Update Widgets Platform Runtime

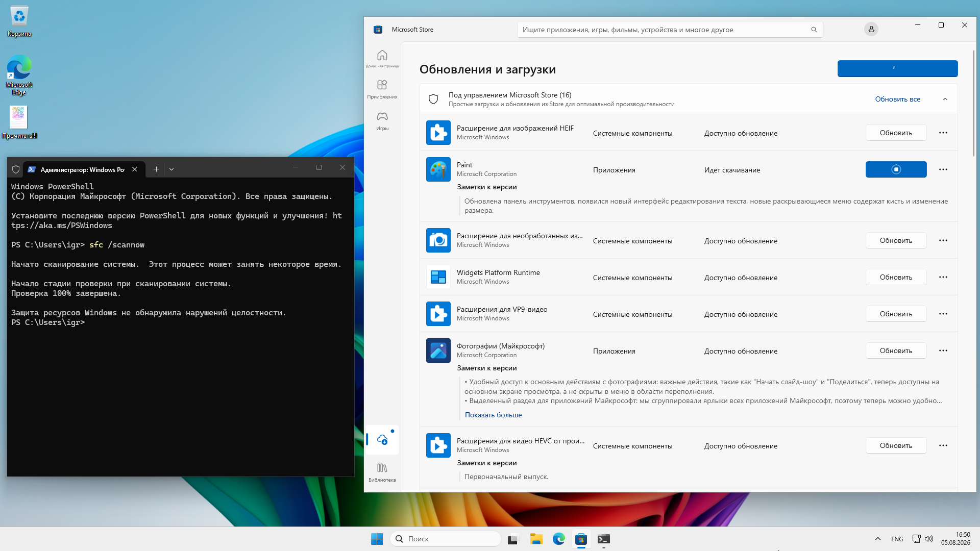[896, 277]
